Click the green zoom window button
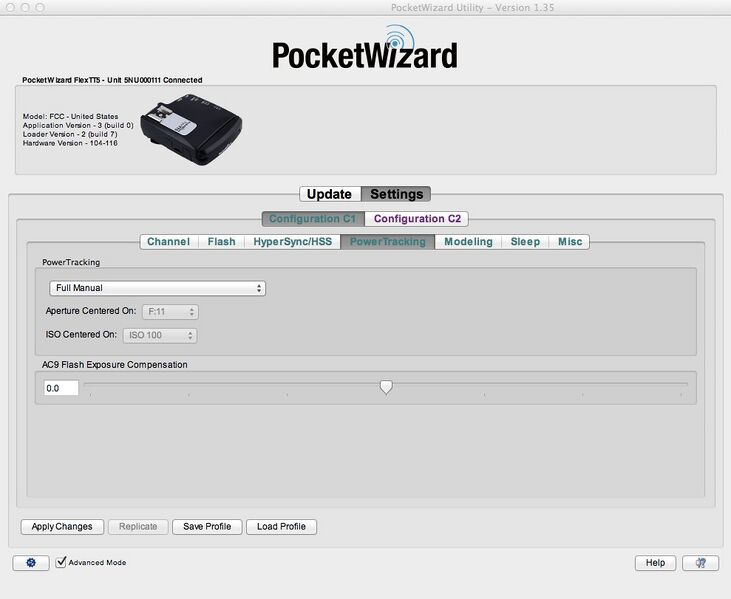 coord(40,7)
